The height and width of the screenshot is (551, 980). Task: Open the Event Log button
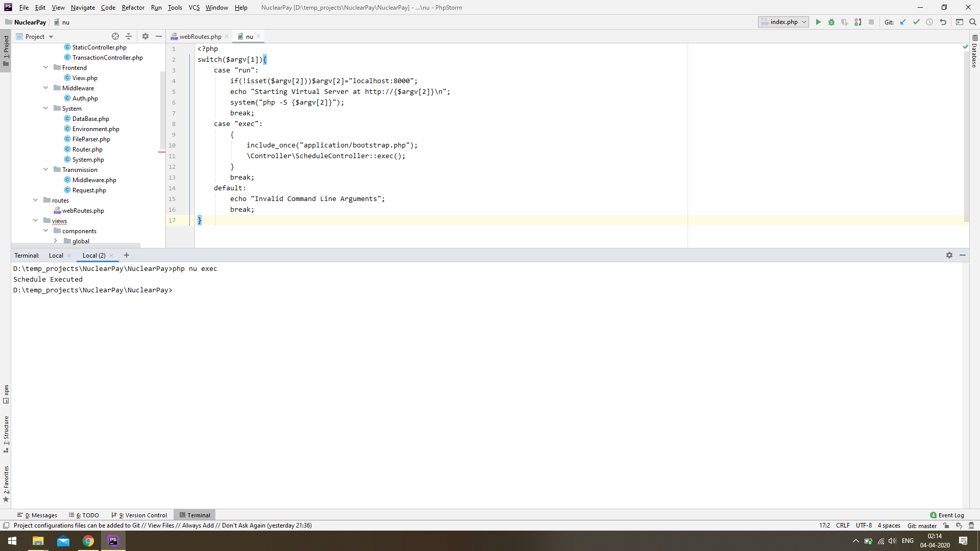pos(947,515)
